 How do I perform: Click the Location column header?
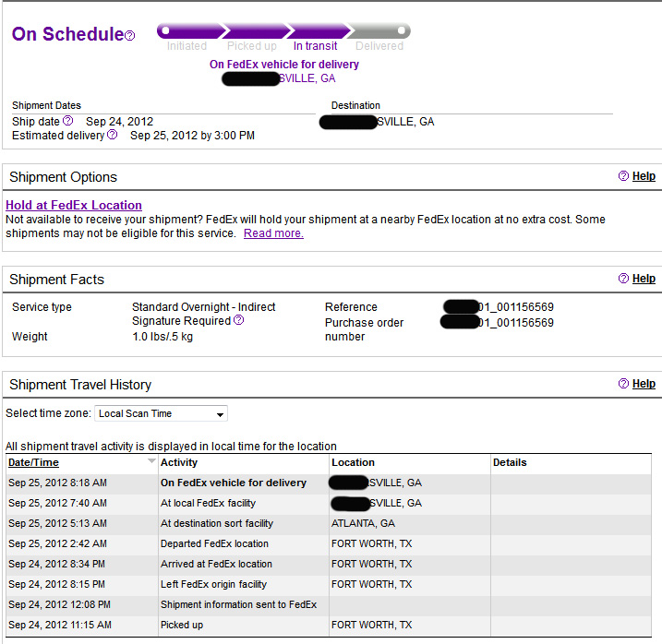[x=353, y=462]
